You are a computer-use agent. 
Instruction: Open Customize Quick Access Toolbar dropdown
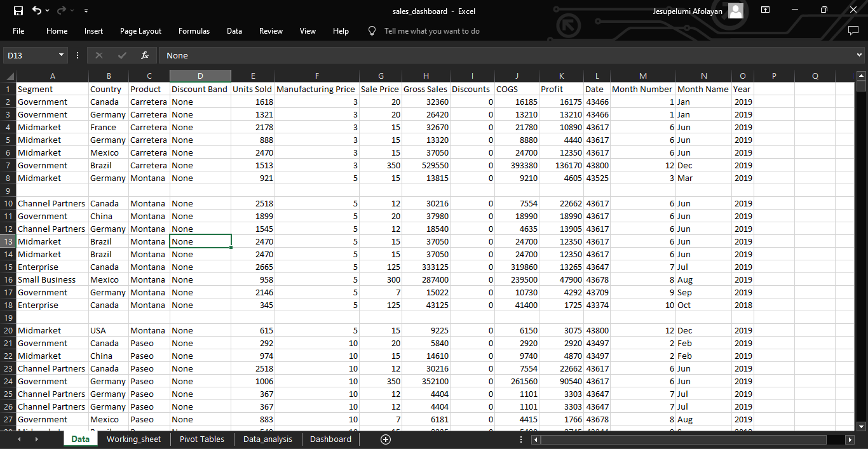click(86, 11)
